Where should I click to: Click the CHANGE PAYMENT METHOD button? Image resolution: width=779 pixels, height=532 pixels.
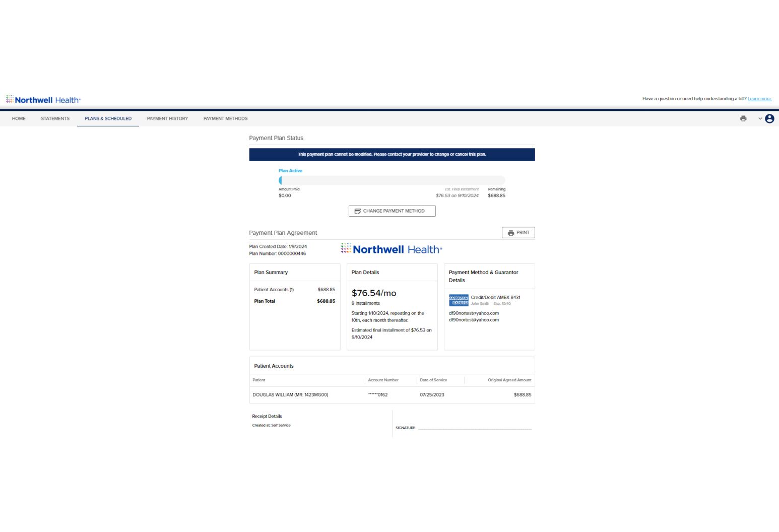pyautogui.click(x=392, y=211)
